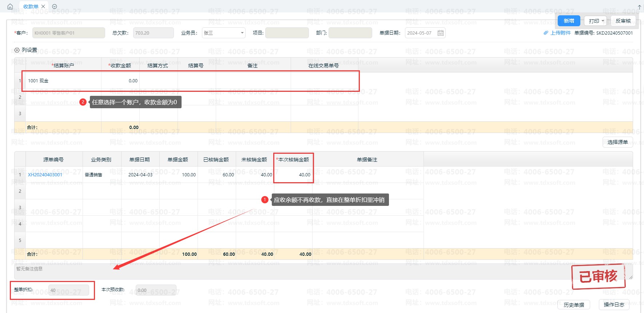Go to the home page icon

click(x=10, y=7)
